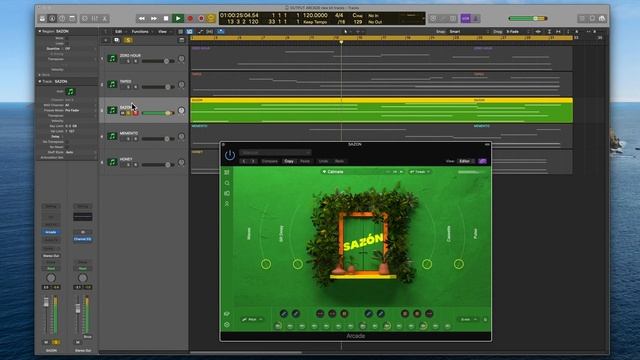
Task: Open the Arcade user profile icon
Action: click(227, 203)
